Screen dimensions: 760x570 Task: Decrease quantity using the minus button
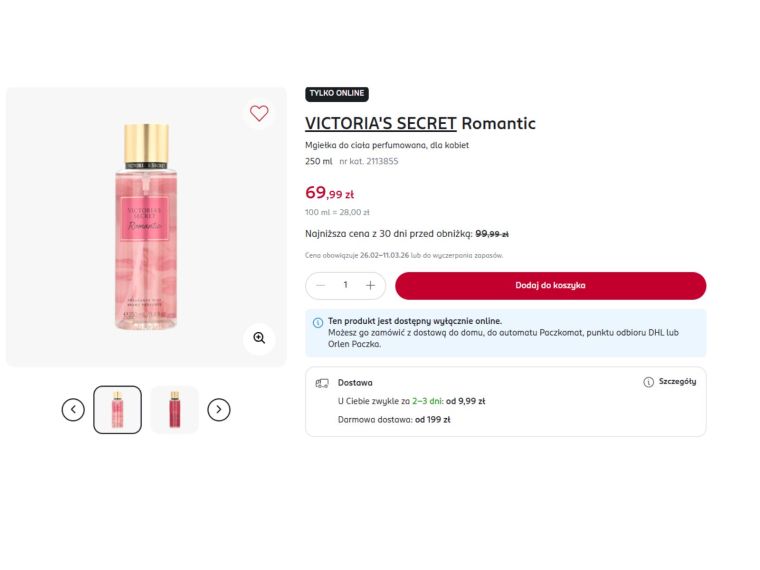(x=320, y=285)
